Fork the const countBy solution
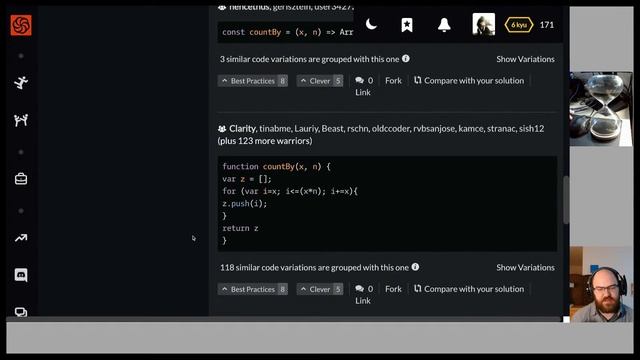 tap(393, 81)
